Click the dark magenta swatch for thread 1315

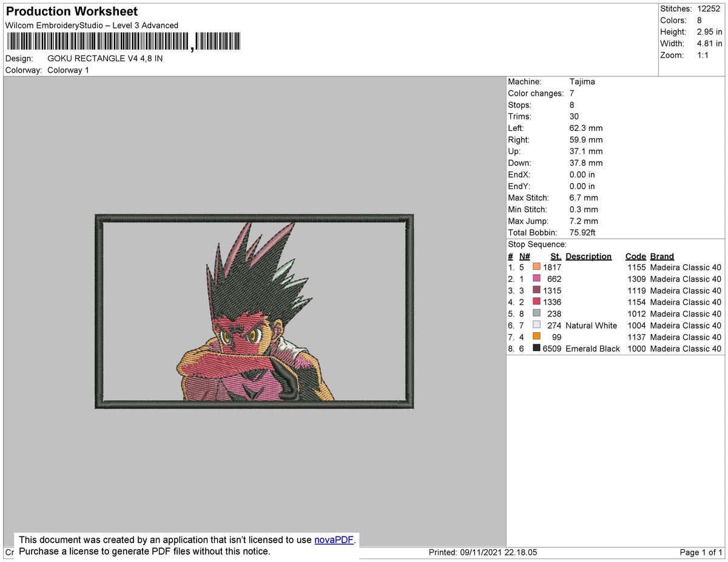click(x=536, y=290)
